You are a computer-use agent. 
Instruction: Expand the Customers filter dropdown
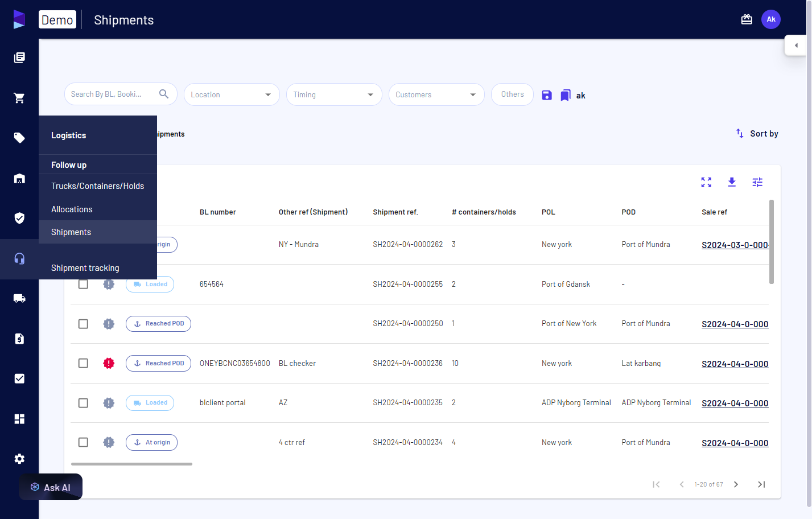click(x=436, y=94)
